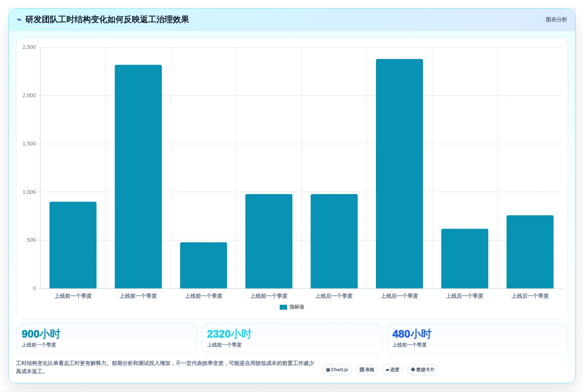Screen dimensions: 584x392
Task: Click the lightning icon beside the chart title
Action: [19, 20]
